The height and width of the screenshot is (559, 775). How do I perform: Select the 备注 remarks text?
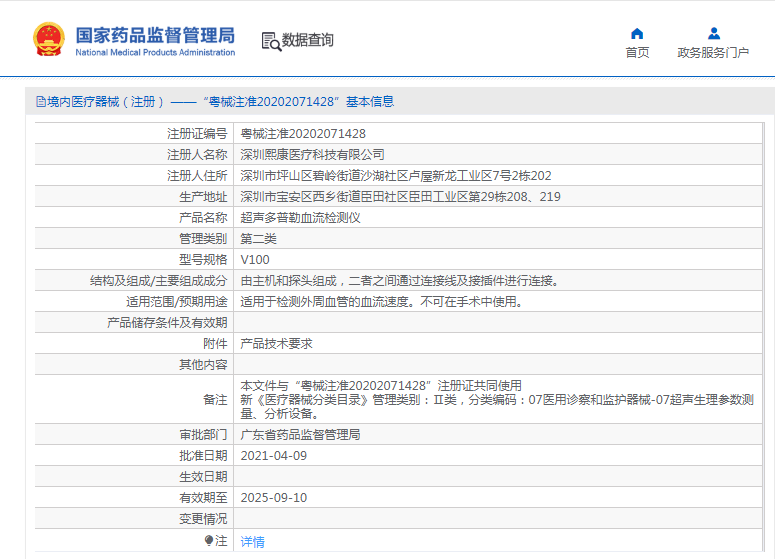[x=497, y=399]
